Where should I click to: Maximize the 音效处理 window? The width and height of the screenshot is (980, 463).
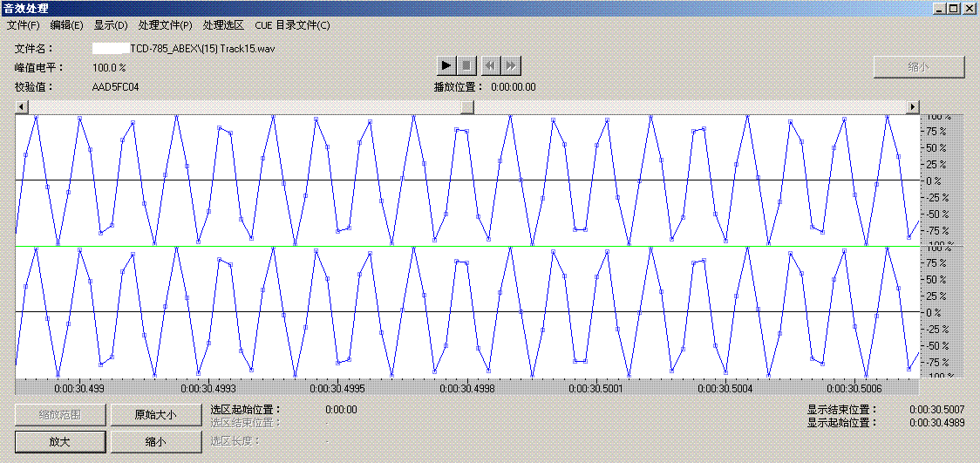(x=953, y=8)
